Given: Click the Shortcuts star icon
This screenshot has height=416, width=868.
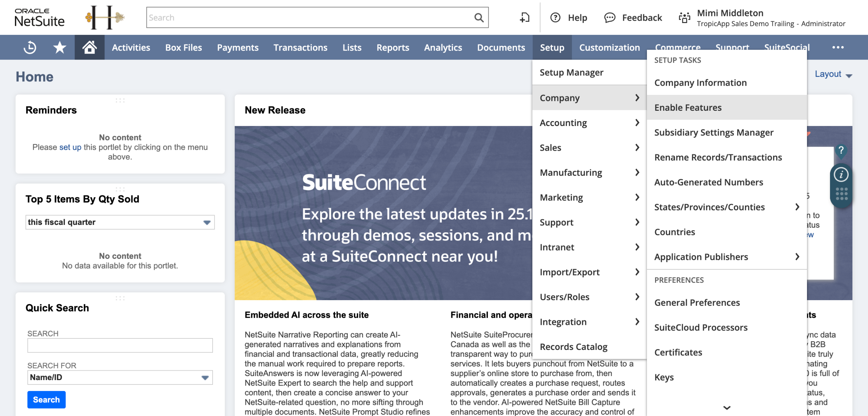Looking at the screenshot, I should tap(60, 47).
